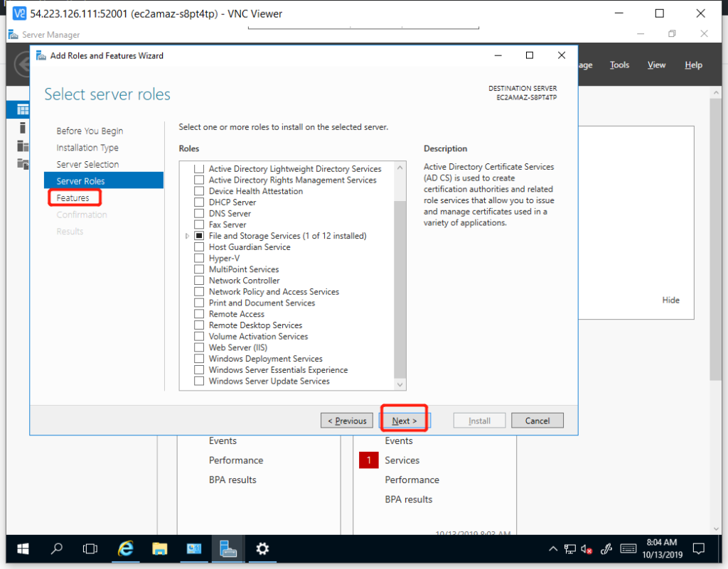Viewport: 728px width, 569px height.
Task: Enable the Web Server (IIS) checkbox
Action: tap(199, 347)
